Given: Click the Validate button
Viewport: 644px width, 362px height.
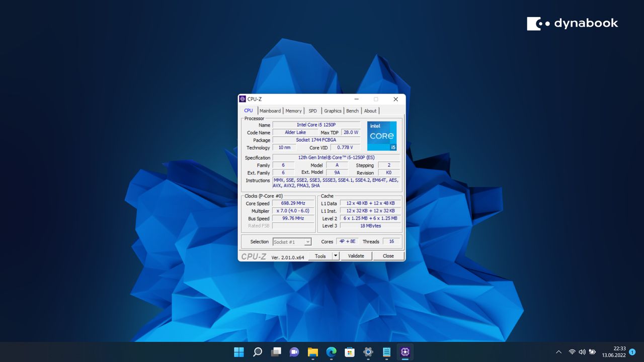Looking at the screenshot, I should click(356, 256).
